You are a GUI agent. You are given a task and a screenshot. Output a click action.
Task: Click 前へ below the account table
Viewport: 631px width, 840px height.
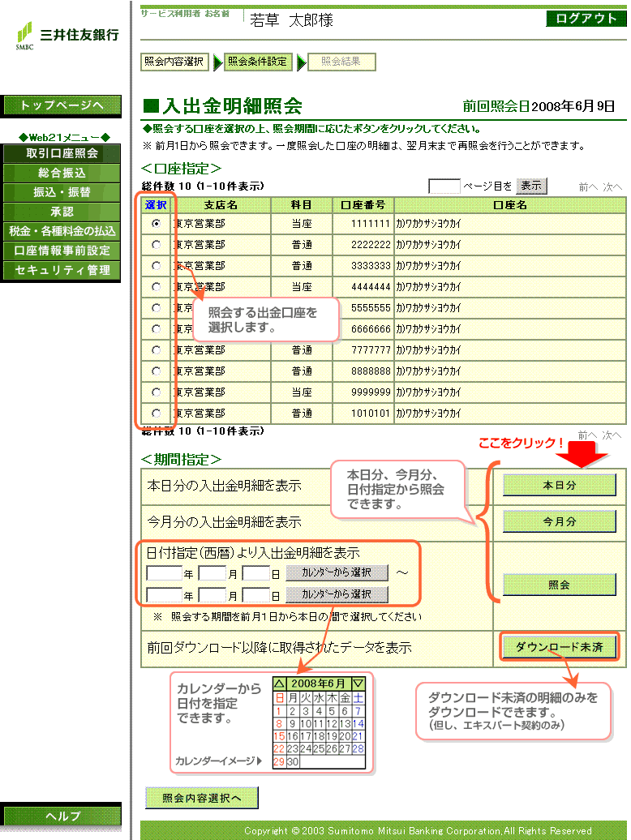(588, 435)
